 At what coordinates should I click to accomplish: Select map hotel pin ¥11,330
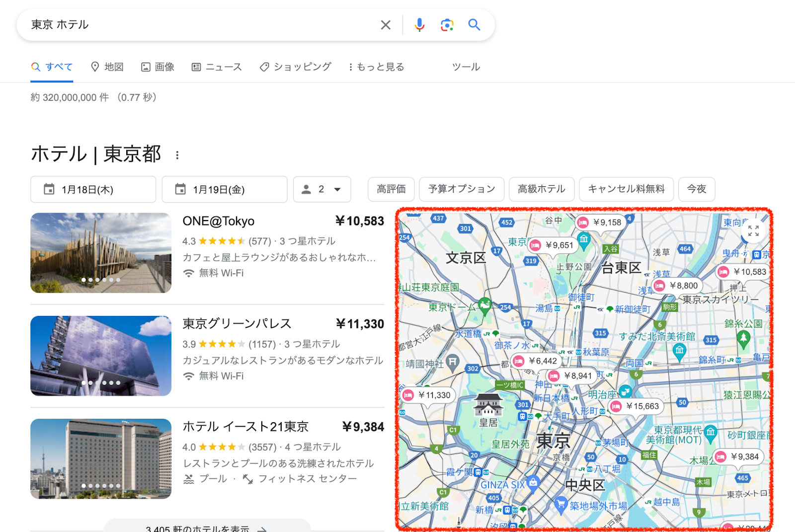coord(428,395)
